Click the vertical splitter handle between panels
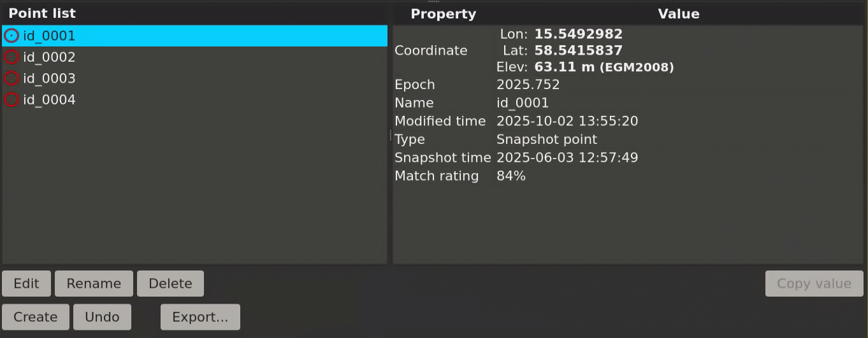Viewport: 868px width, 338px height. 390,135
